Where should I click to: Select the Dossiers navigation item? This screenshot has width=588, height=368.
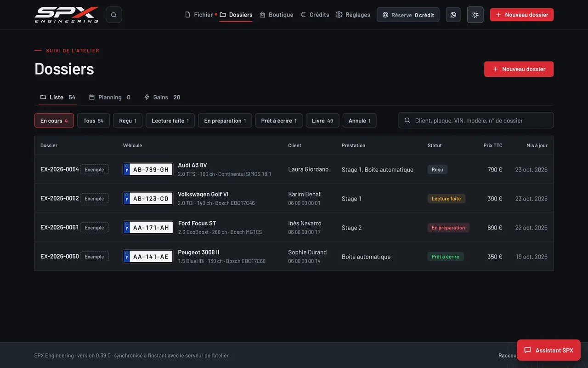236,15
